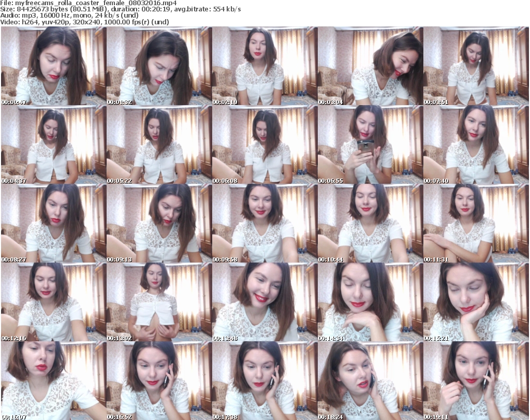
Task: Open the frame at 00:01:32
Action: pyautogui.click(x=159, y=66)
